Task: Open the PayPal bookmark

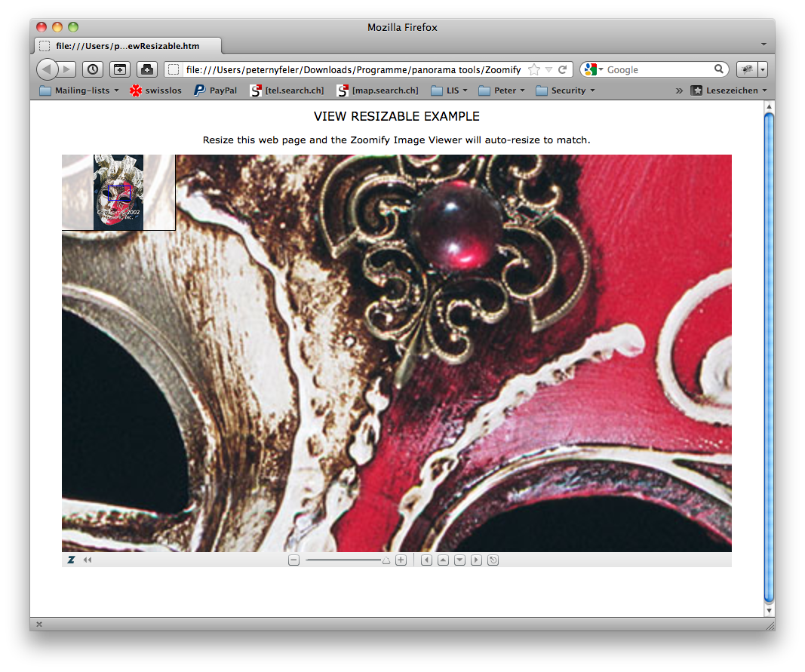Action: [215, 91]
